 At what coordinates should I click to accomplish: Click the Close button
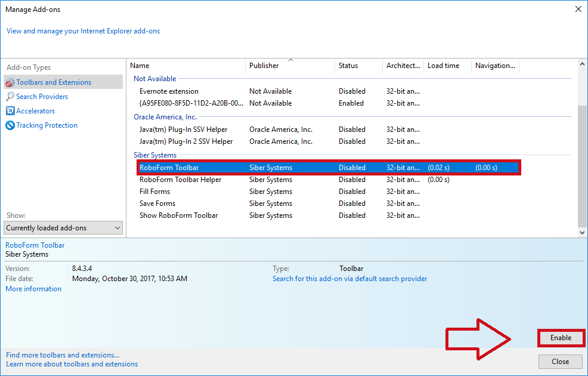(x=560, y=362)
